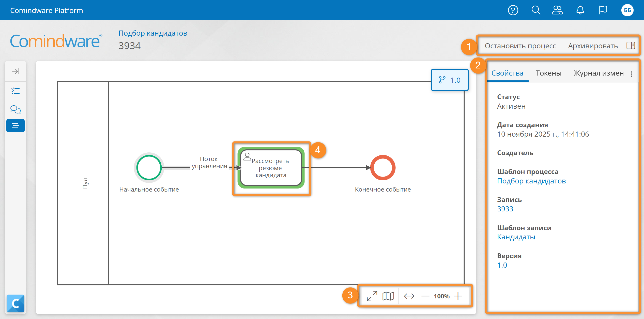Click the Активен status value
The height and width of the screenshot is (319, 644).
[x=511, y=106]
